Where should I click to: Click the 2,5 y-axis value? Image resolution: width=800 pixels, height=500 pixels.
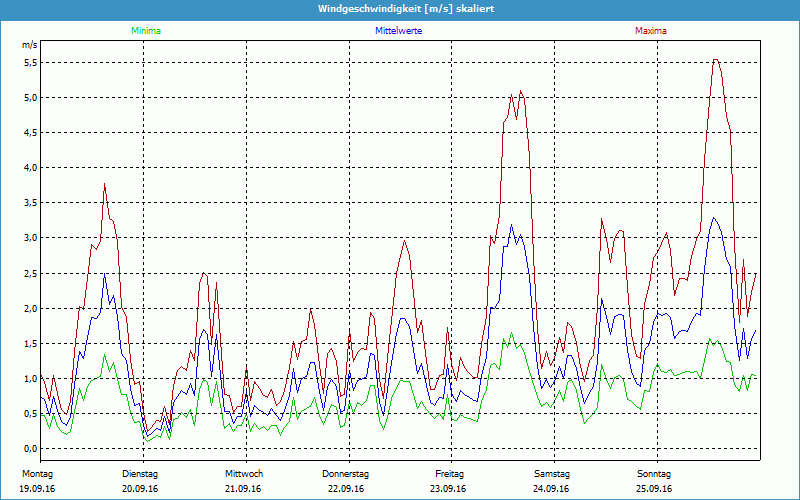click(x=32, y=273)
